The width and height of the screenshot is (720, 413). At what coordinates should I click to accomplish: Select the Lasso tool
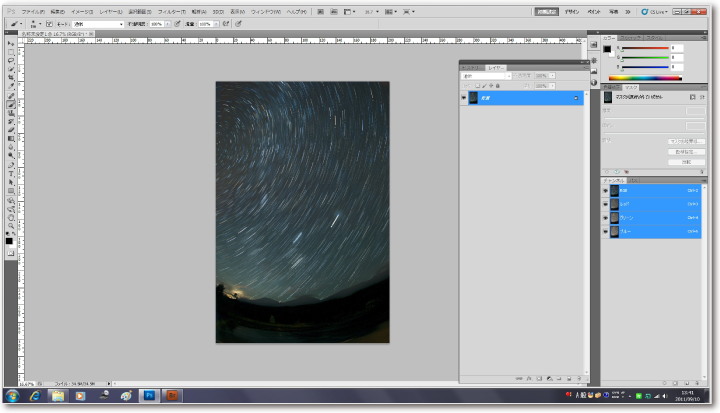11,61
